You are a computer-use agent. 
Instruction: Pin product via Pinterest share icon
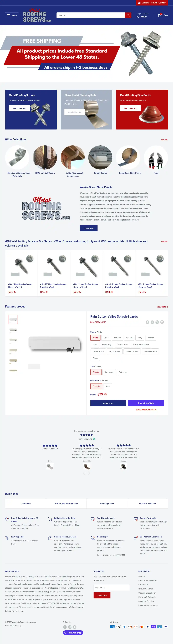pyautogui.click(x=152, y=322)
